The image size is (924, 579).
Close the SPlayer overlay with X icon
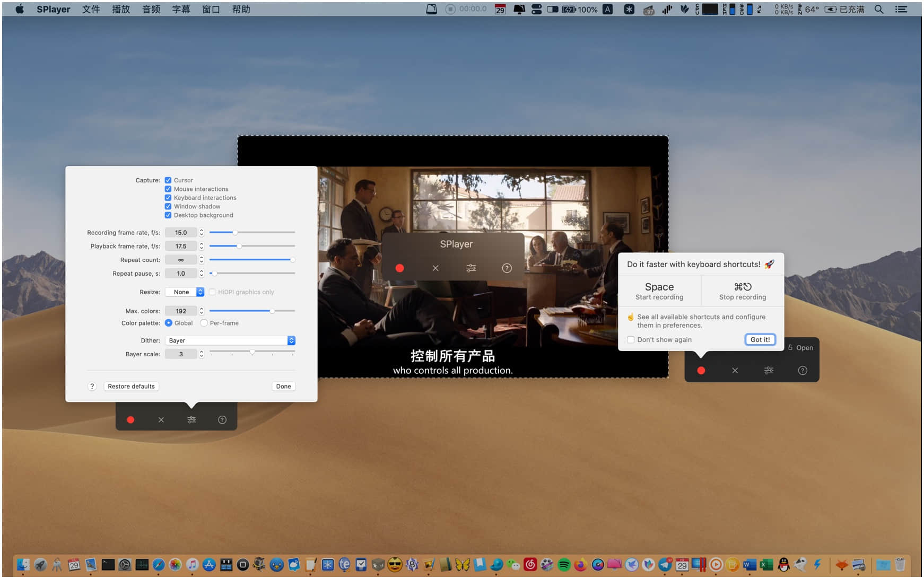pos(435,268)
